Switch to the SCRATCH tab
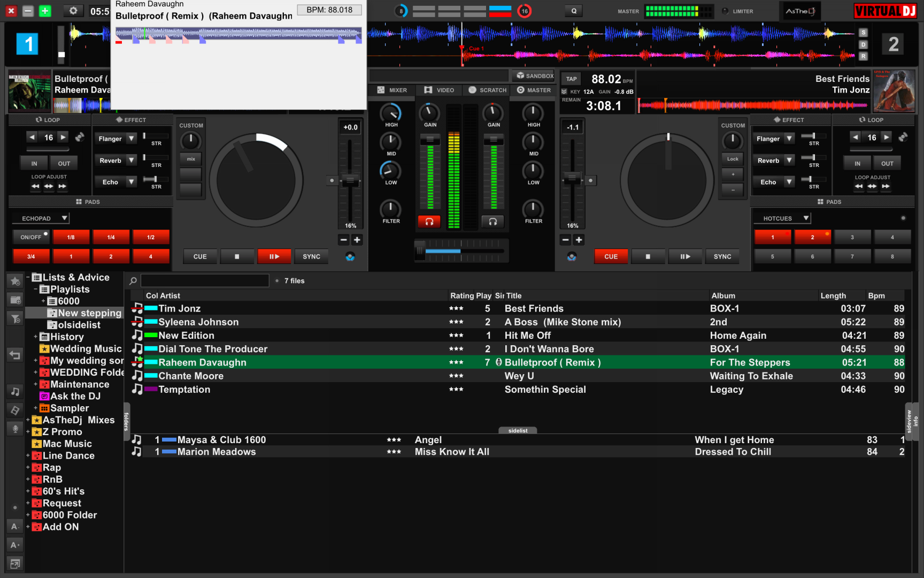The height and width of the screenshot is (578, 924). coord(487,90)
